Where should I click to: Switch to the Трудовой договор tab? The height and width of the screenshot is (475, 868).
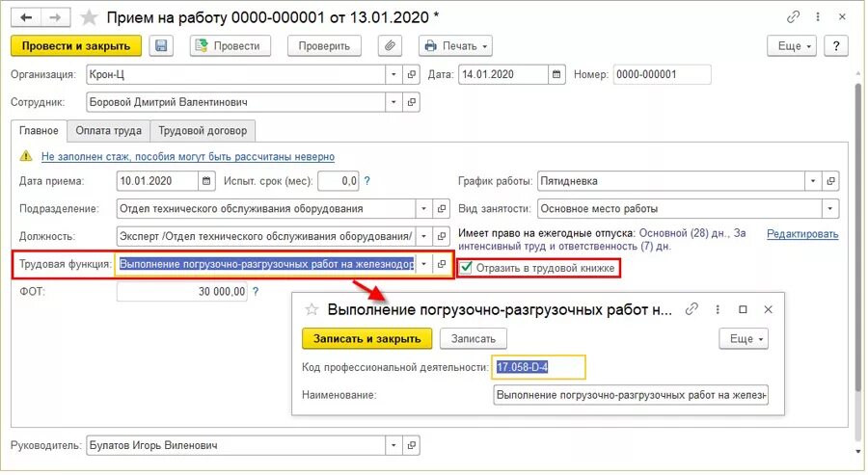point(203,130)
